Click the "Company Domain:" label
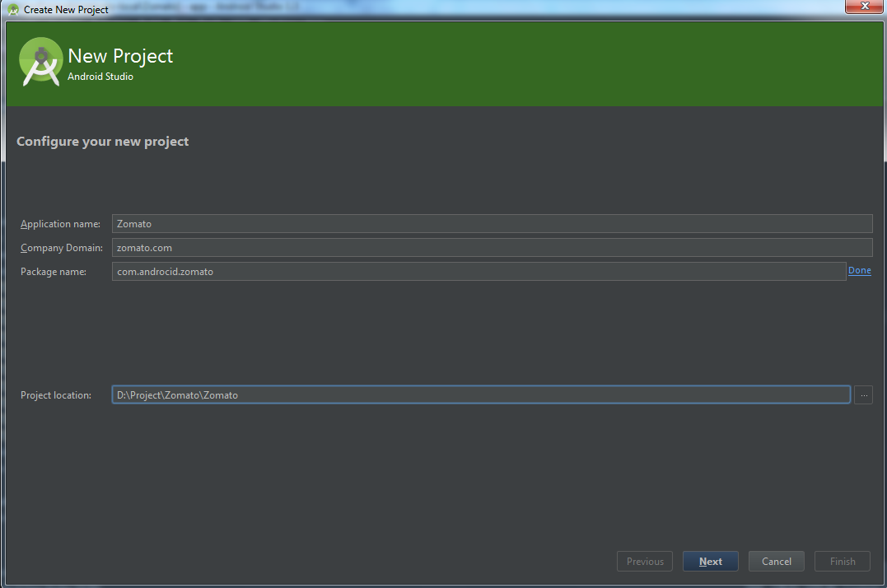Screen dimensions: 887x588 [62, 248]
